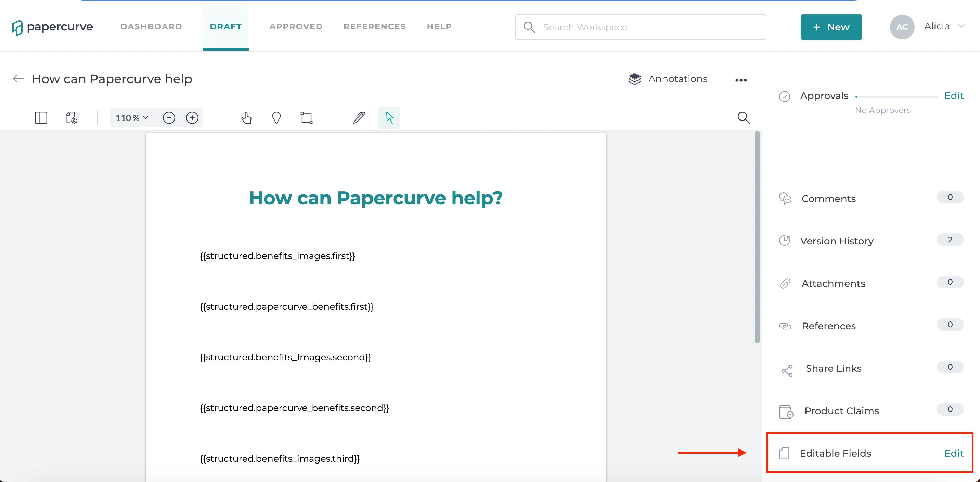This screenshot has width=980, height=482.
Task: Click the New button
Action: pyautogui.click(x=831, y=27)
